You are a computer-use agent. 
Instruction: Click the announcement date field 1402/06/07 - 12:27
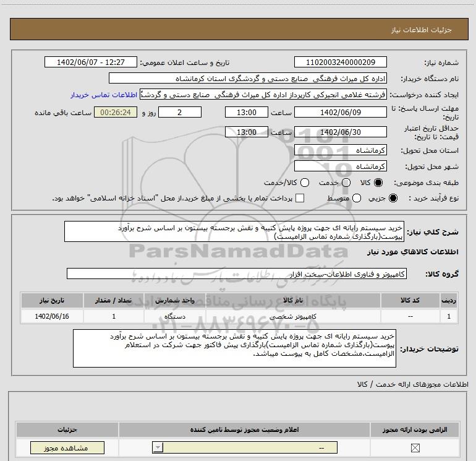pos(91,62)
